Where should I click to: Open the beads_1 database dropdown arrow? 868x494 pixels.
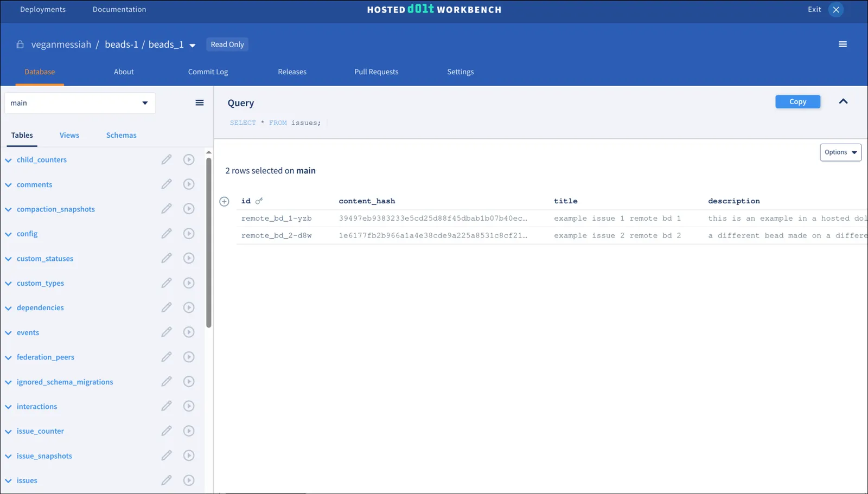pyautogui.click(x=193, y=46)
